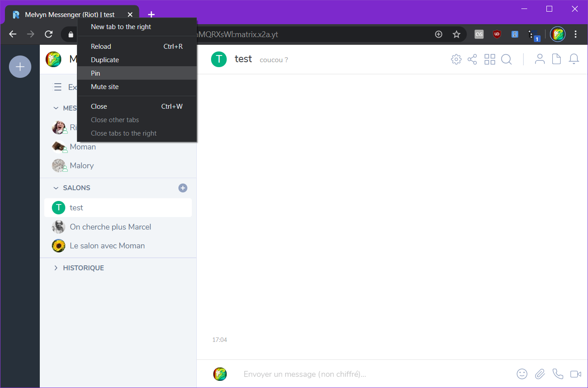Attach a file with paperclip icon
The image size is (588, 388).
540,374
